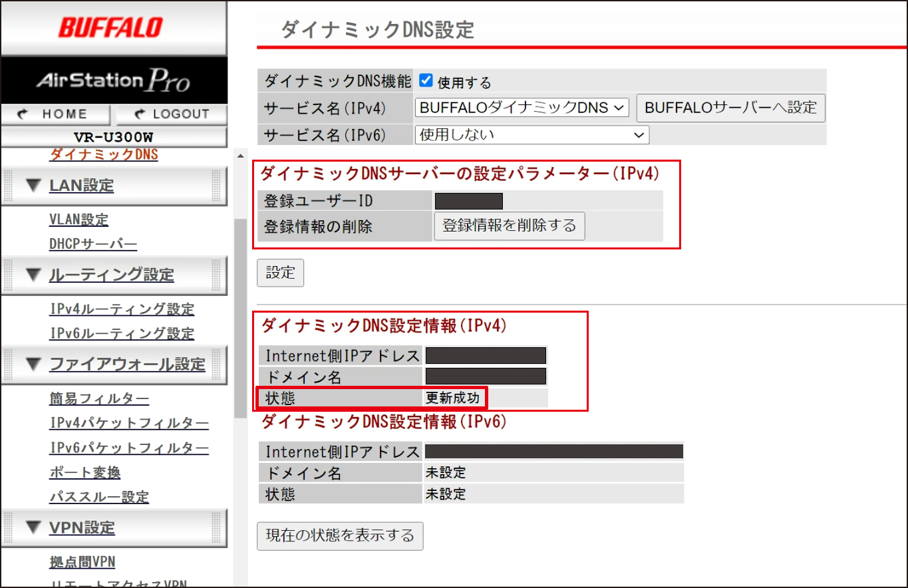Click the sidebar scrollbar up arrow
The image size is (908, 588).
click(x=240, y=154)
